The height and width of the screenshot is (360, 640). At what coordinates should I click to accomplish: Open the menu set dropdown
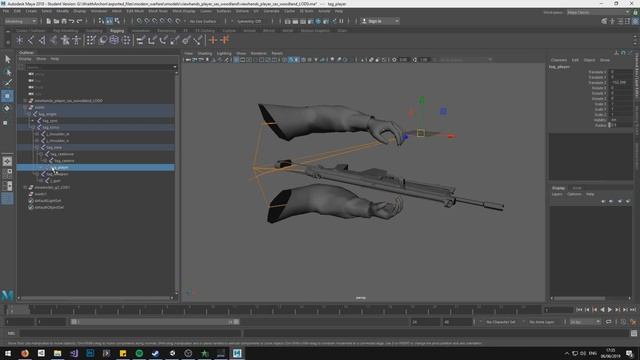pos(20,21)
